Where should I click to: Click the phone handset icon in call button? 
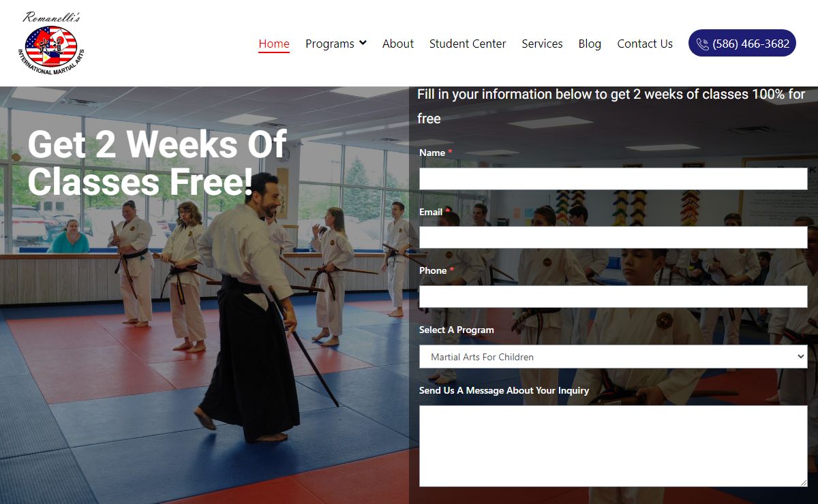tap(702, 44)
